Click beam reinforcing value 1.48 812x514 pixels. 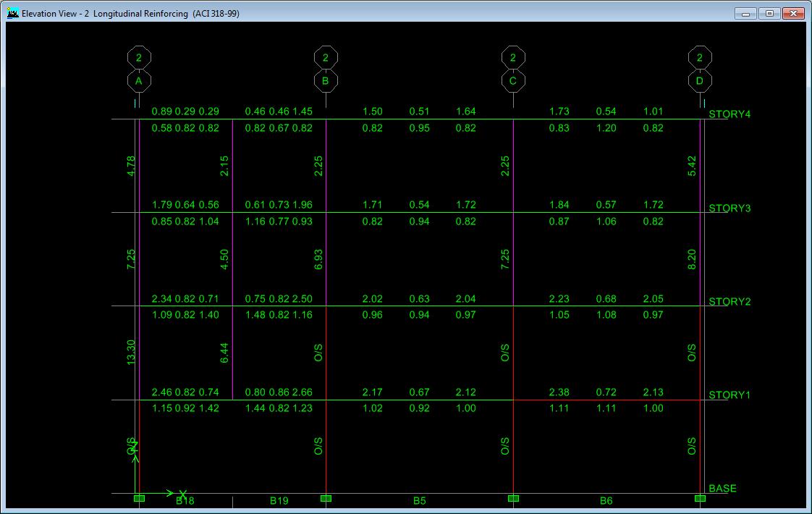tap(255, 314)
